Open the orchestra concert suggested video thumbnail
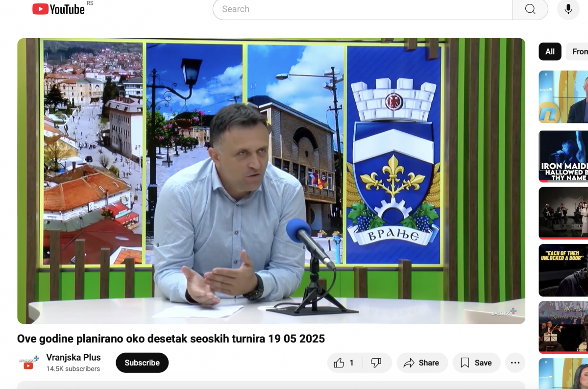Image resolution: width=588 pixels, height=389 pixels. pos(563,213)
